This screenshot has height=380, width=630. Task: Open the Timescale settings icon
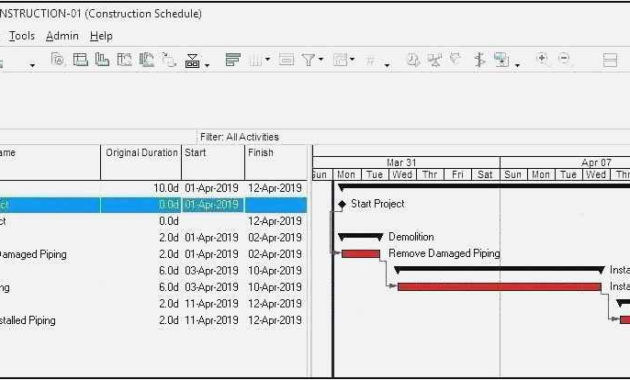click(286, 60)
